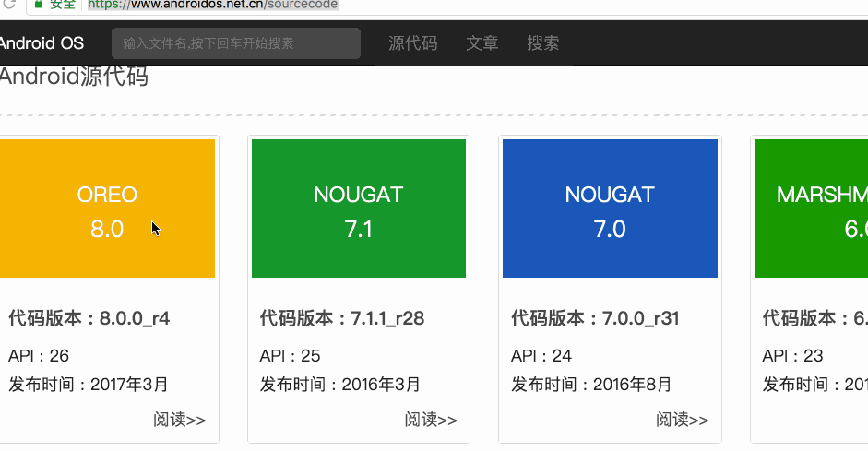Click the API:25 label
This screenshot has width=868, height=451.
[x=290, y=355]
